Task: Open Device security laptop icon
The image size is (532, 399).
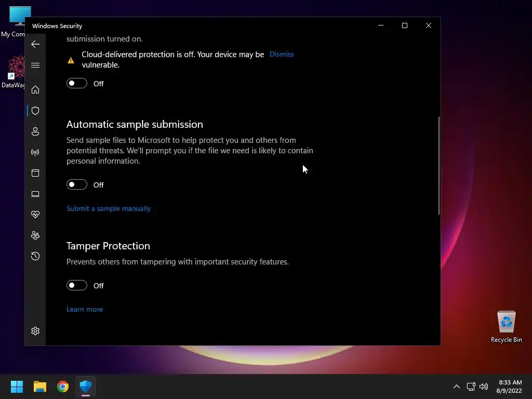Action: click(35, 194)
